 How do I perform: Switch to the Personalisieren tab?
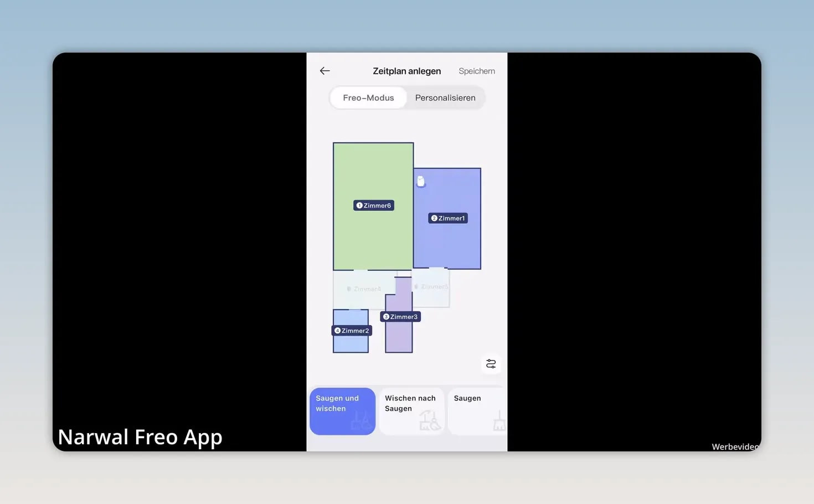click(x=445, y=98)
